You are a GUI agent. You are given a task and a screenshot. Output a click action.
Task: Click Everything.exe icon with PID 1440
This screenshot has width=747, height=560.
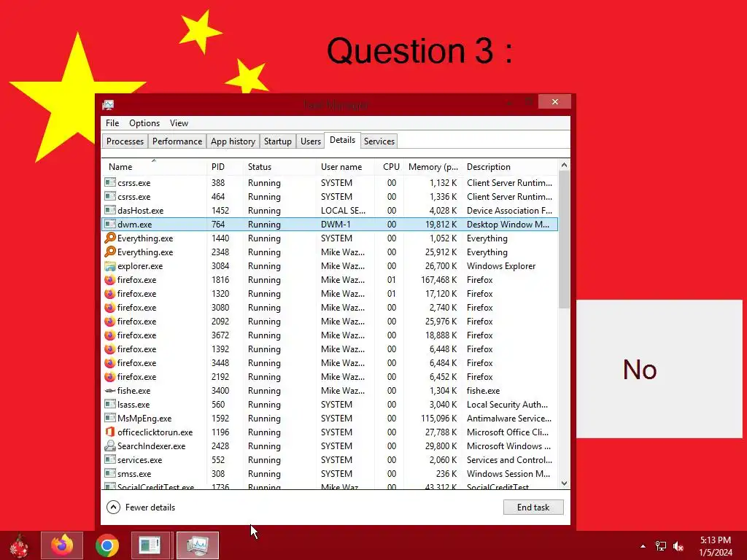click(x=110, y=238)
